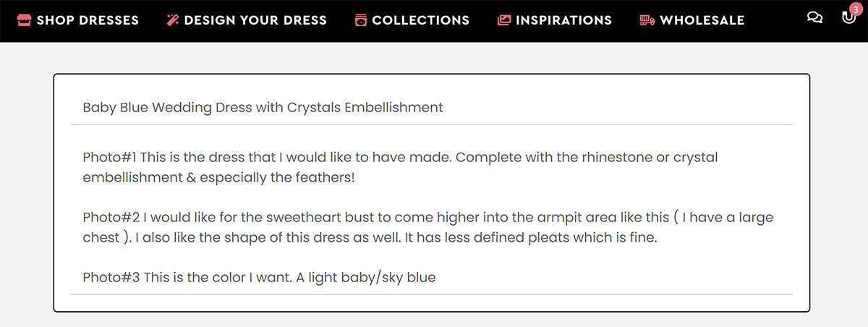Click the storefront icon beside Shop Dresses
Image resolution: width=868 pixels, height=327 pixels.
[24, 20]
